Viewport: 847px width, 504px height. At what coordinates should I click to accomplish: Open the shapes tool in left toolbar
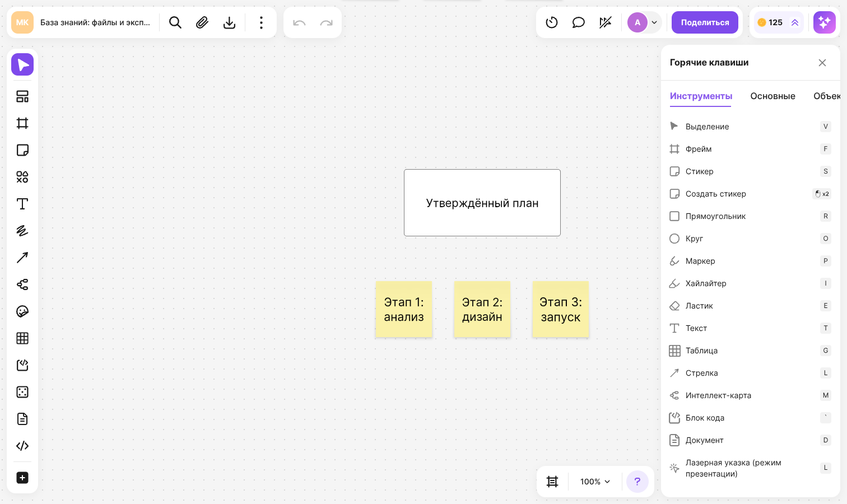[x=22, y=177]
